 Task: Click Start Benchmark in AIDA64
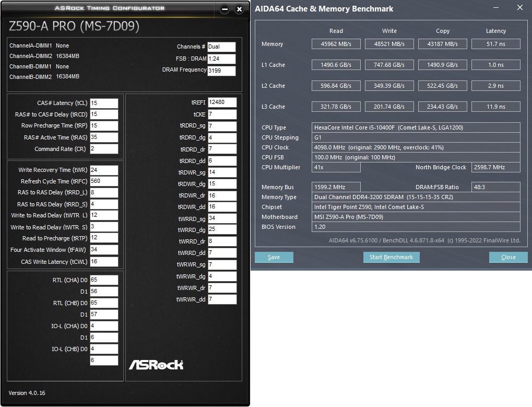(391, 257)
